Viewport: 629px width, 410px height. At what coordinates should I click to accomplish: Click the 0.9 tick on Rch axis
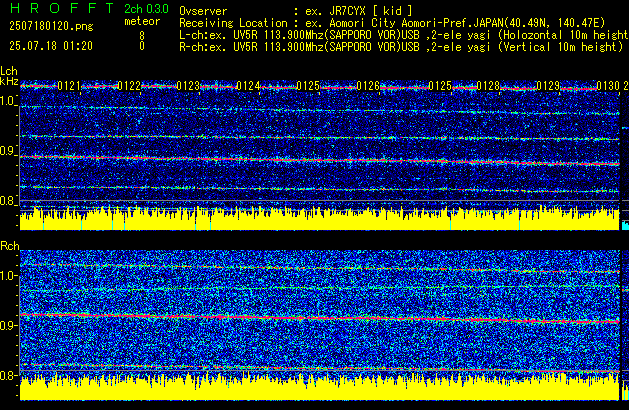pos(8,325)
